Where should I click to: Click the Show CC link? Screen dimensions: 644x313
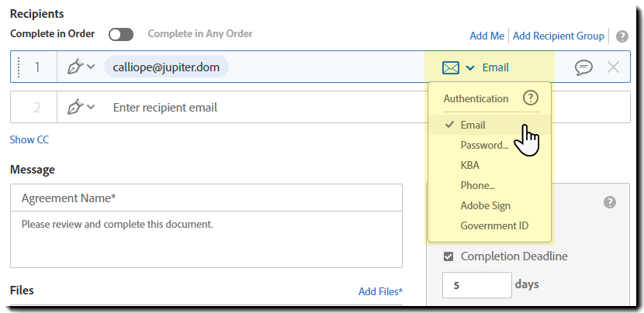pos(29,140)
